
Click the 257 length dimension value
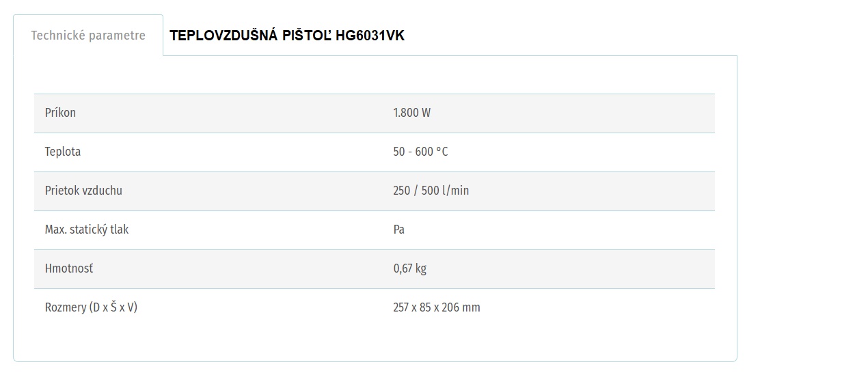[x=401, y=307]
